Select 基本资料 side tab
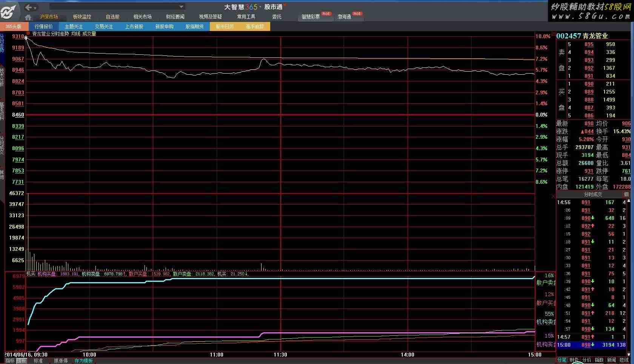 click(2, 111)
